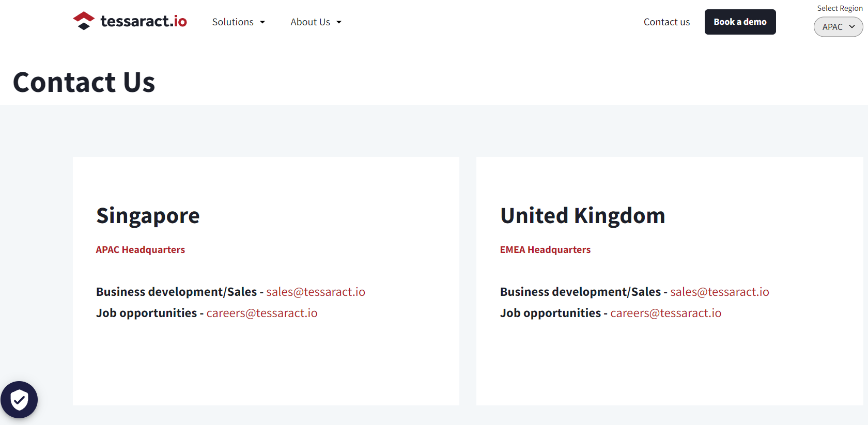868x425 pixels.
Task: Expand the About Us menu
Action: pyautogui.click(x=316, y=22)
